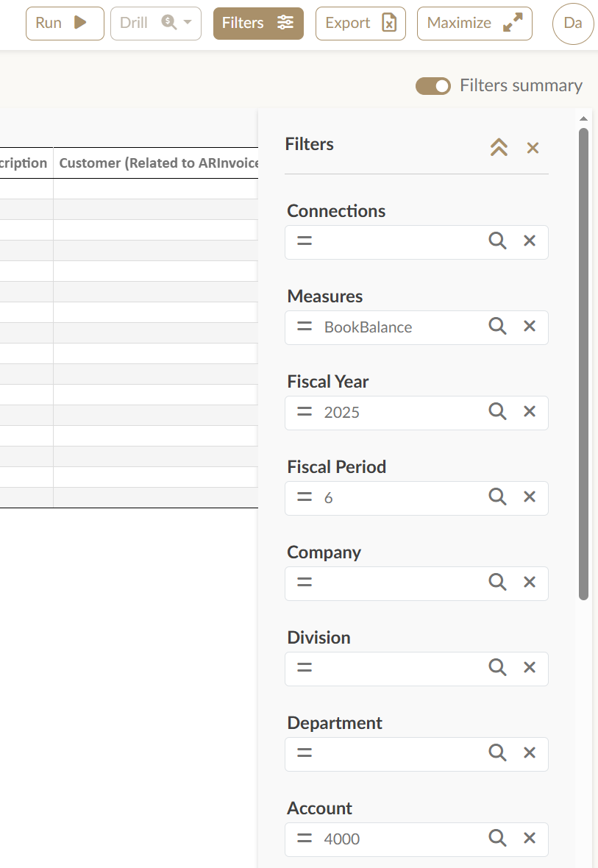Edit the Account 4000 value

coord(341,839)
